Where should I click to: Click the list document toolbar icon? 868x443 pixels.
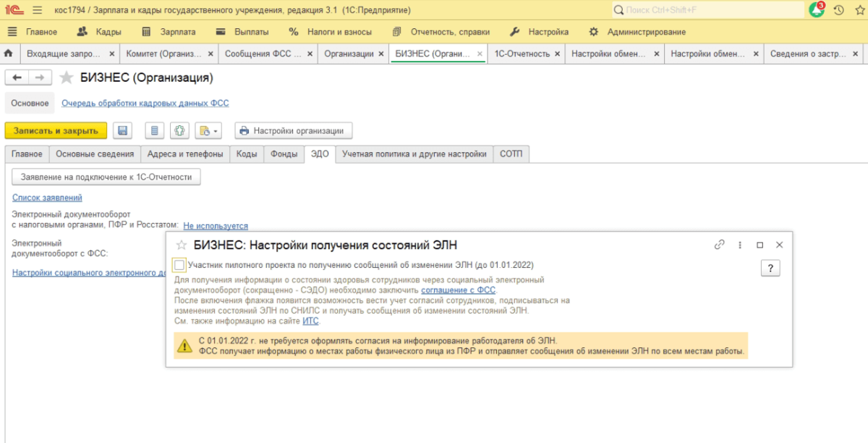click(154, 131)
